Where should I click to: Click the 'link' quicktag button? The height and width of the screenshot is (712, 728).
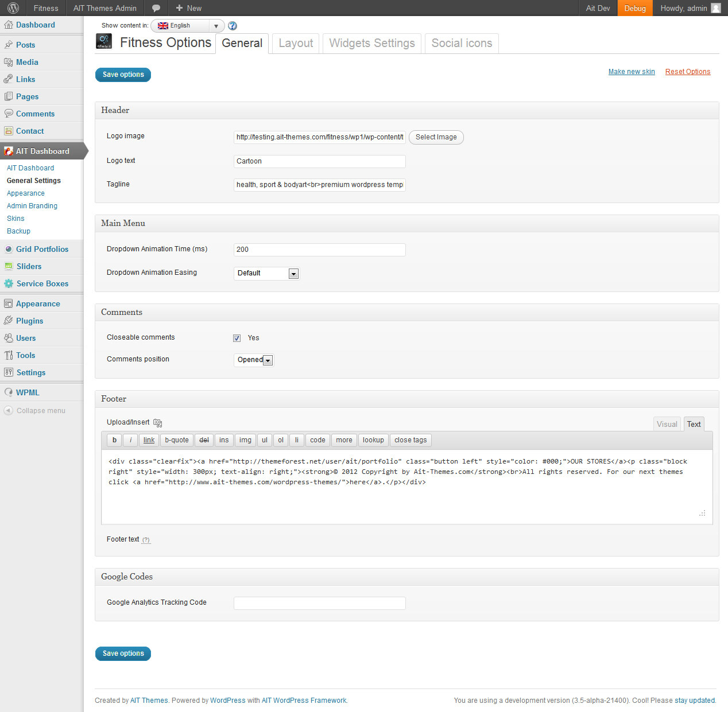[x=149, y=440]
